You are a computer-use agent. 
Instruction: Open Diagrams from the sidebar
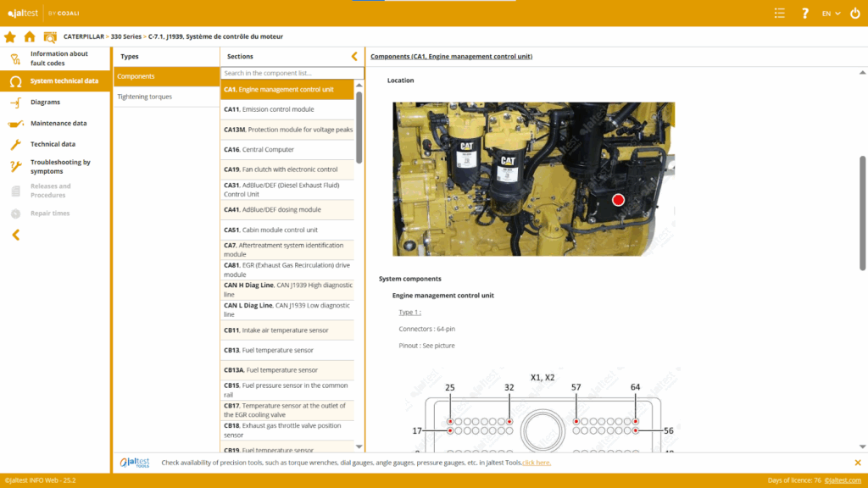click(45, 103)
